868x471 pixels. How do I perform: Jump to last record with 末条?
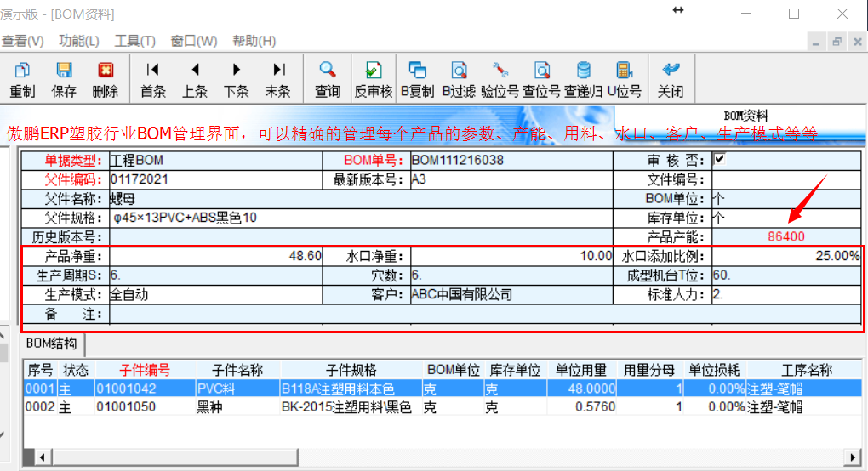[x=278, y=78]
